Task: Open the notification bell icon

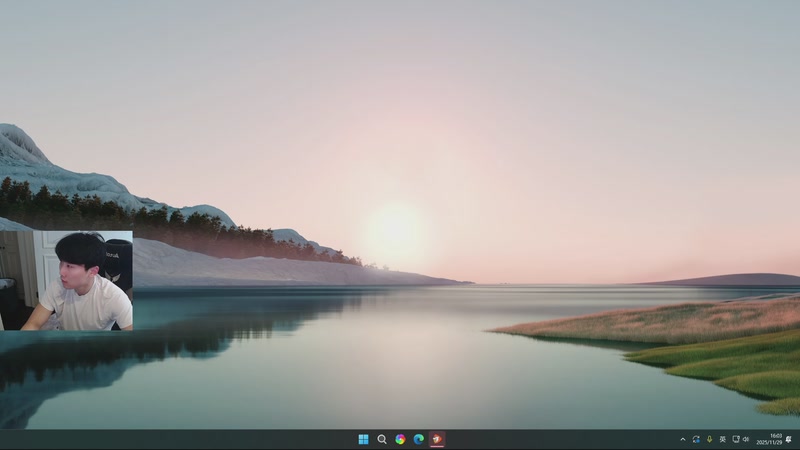Action: pyautogui.click(x=789, y=439)
